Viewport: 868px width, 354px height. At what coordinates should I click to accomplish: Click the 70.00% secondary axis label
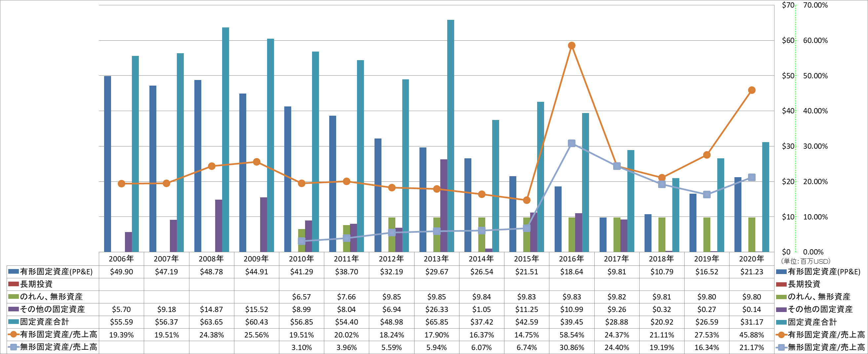[x=815, y=5]
